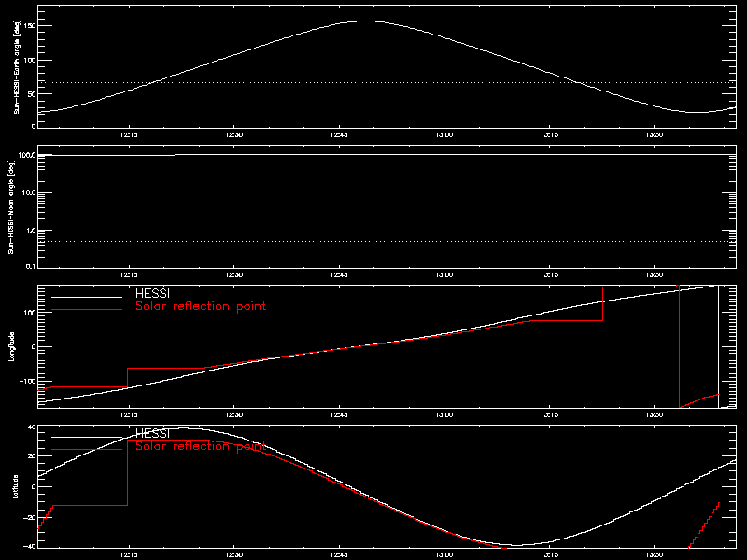Click tick value 150 on Earth angle axis

click(x=30, y=26)
